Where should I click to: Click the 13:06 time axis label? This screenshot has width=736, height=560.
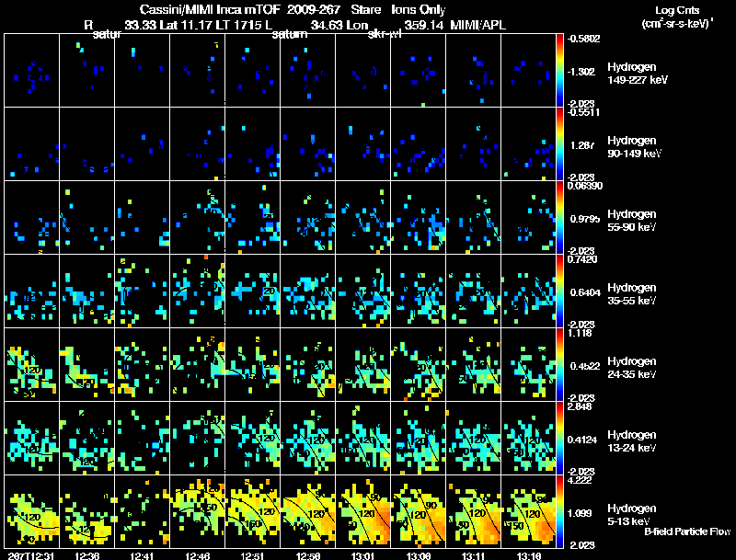click(419, 555)
